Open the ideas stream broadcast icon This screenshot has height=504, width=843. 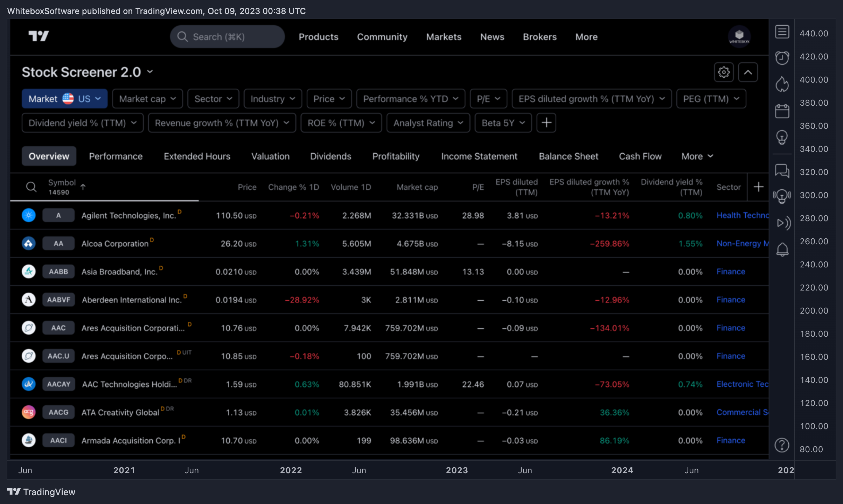pyautogui.click(x=782, y=196)
